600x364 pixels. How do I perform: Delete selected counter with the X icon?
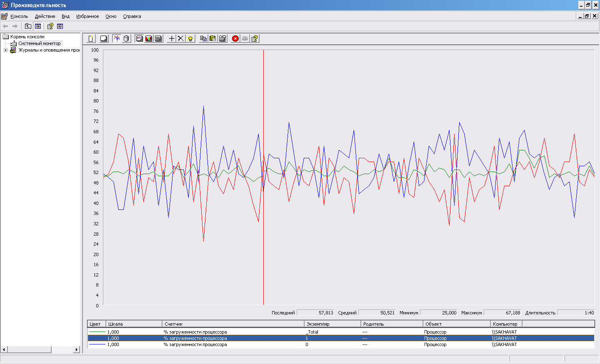[181, 39]
